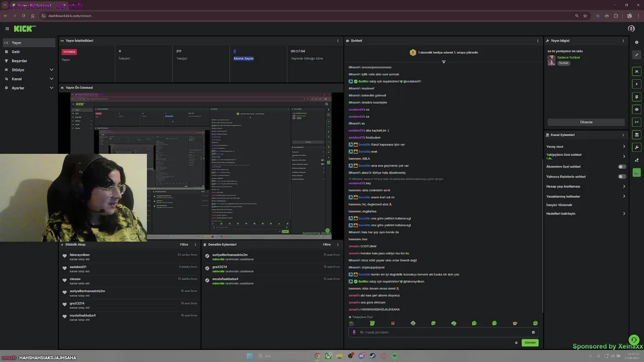The height and width of the screenshot is (362, 644).
Task: Select graX3214 in Denetim Eylemleri list
Action: tap(219, 267)
